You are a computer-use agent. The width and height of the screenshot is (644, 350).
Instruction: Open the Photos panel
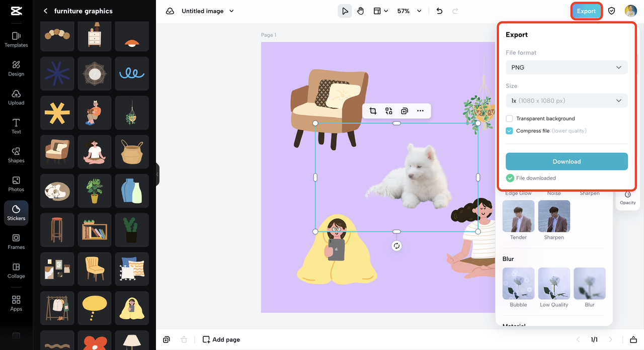pos(16,184)
